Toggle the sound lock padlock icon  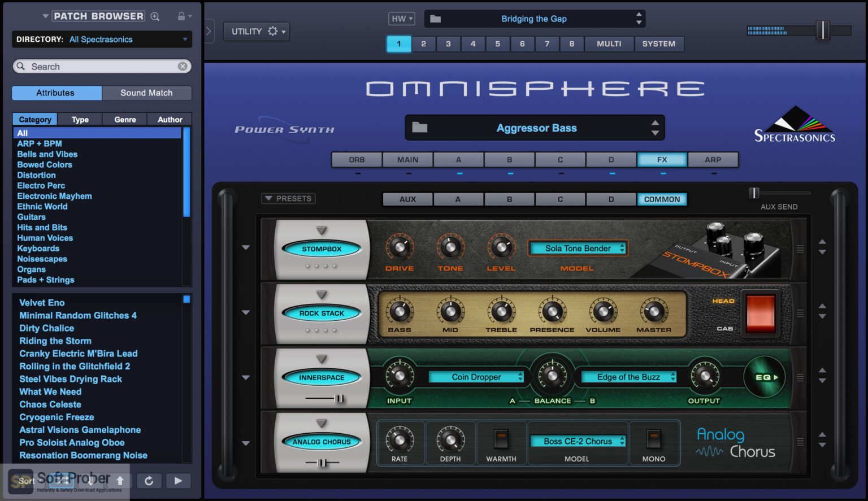tap(181, 16)
